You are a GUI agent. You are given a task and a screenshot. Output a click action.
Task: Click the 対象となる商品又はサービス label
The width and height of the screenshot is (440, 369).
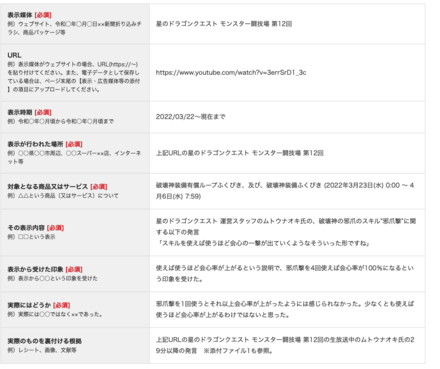point(48,186)
